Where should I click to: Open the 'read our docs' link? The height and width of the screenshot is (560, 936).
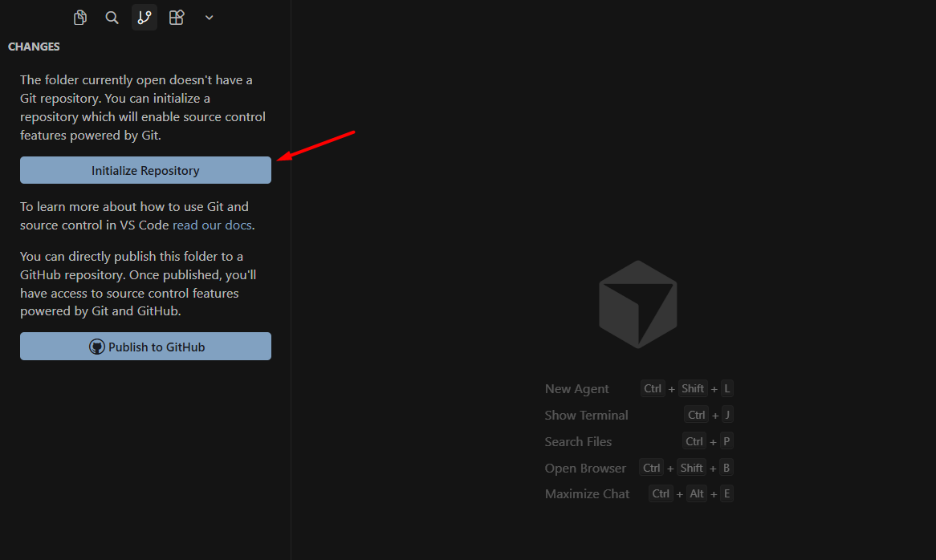coord(212,225)
